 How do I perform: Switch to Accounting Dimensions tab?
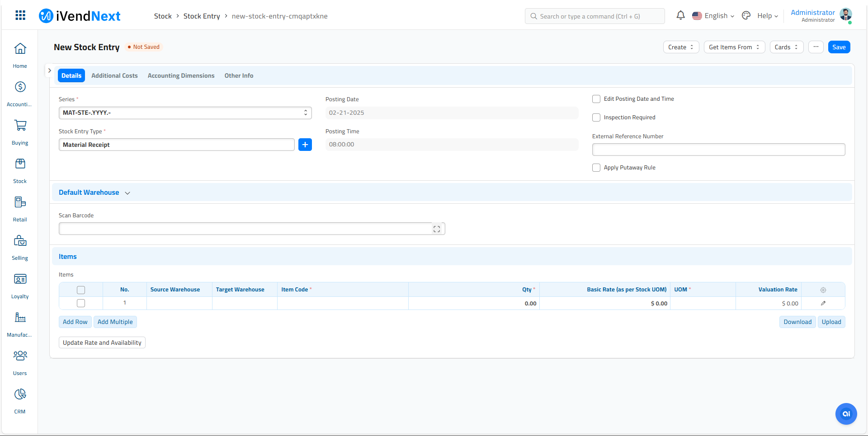(x=181, y=76)
